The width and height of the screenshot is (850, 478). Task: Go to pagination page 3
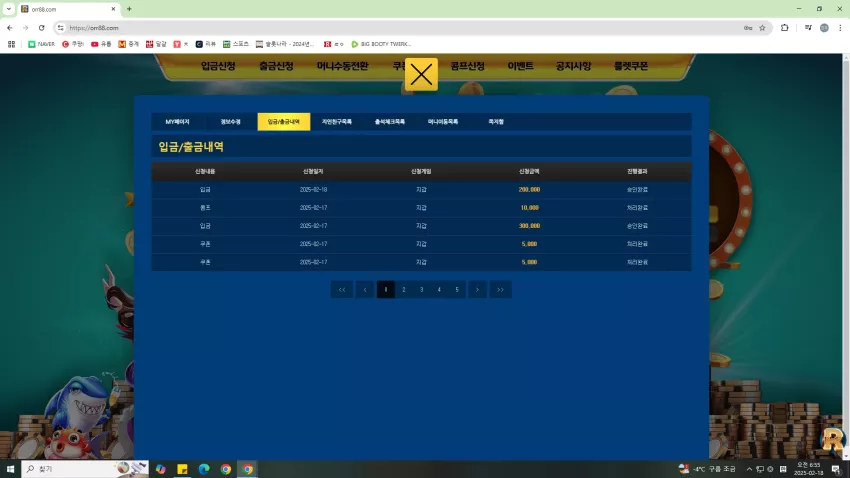(x=421, y=289)
